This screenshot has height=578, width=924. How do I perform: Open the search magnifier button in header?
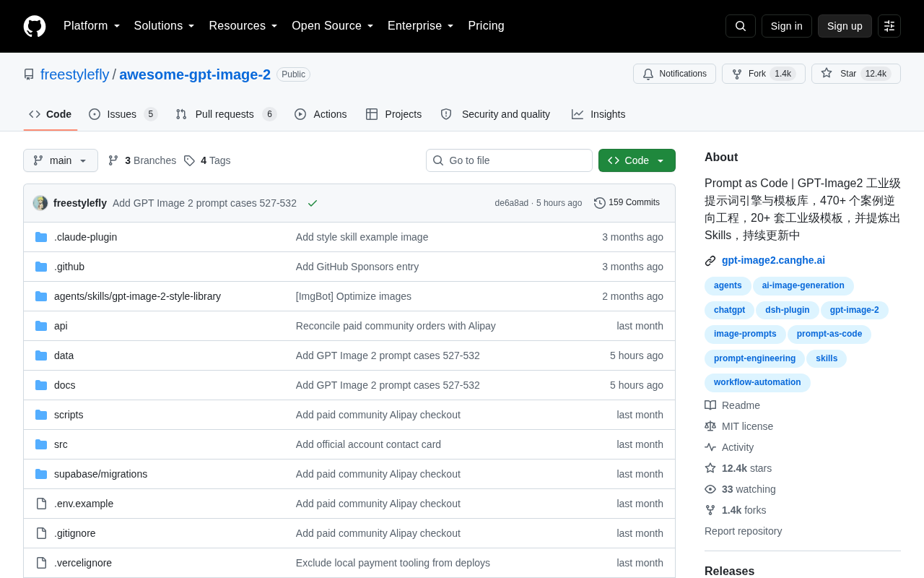point(741,26)
